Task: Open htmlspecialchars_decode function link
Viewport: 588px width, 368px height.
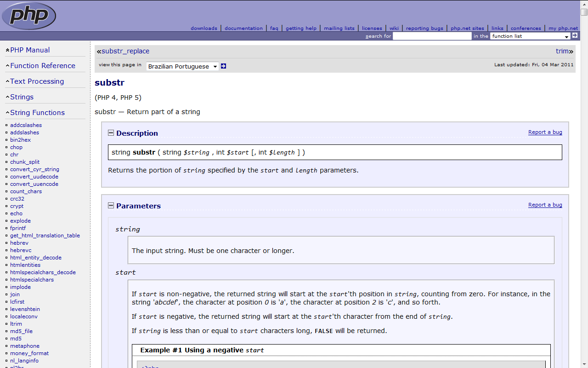Action: [43, 272]
